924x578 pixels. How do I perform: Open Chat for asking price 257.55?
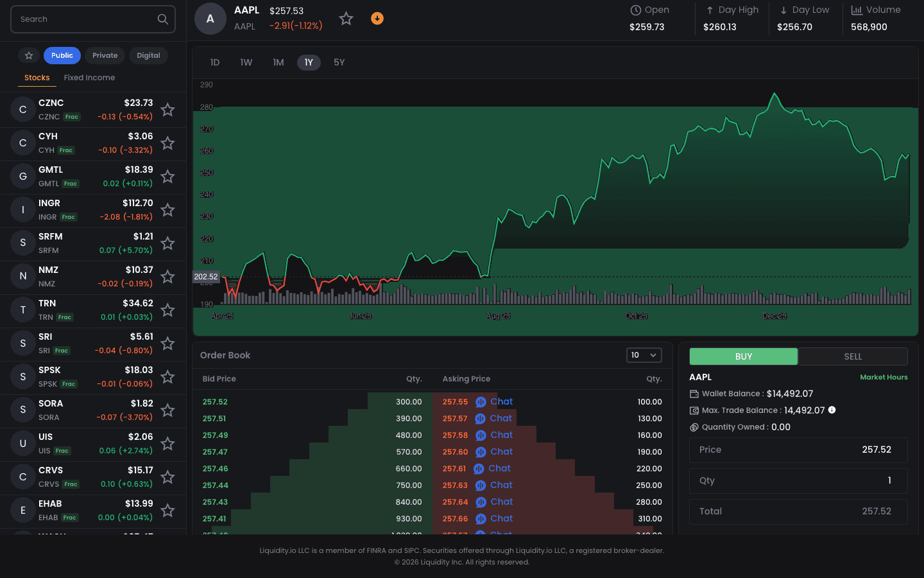(495, 401)
